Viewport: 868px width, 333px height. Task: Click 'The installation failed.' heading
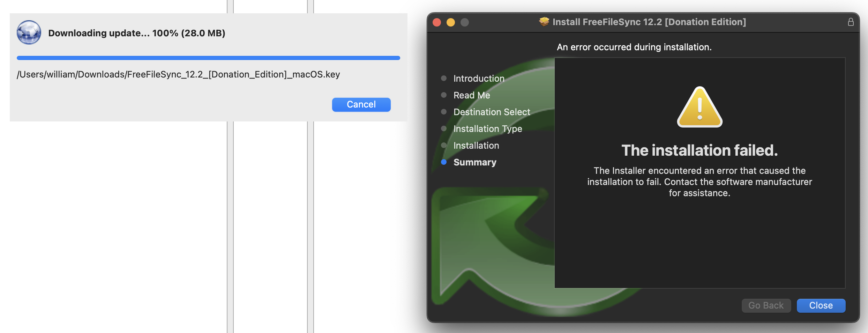(x=699, y=150)
